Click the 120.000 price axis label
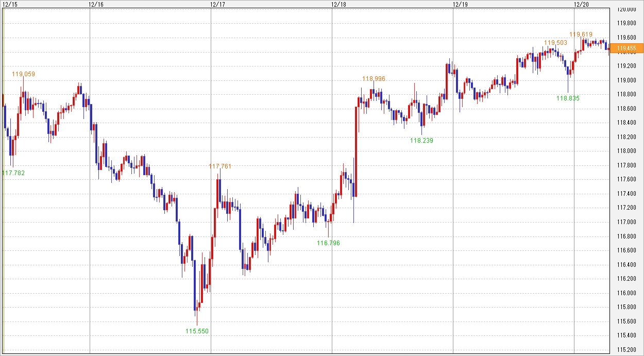The height and width of the screenshot is (356, 644). [626, 9]
